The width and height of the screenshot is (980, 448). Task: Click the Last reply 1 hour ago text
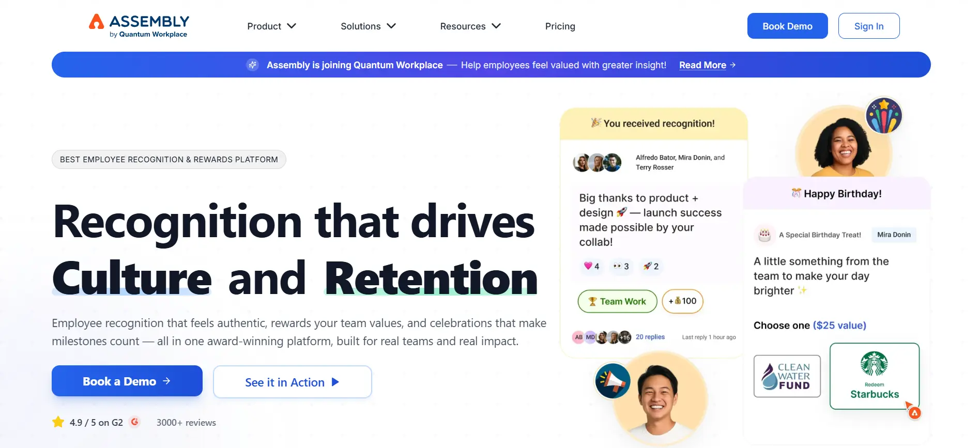[709, 337]
